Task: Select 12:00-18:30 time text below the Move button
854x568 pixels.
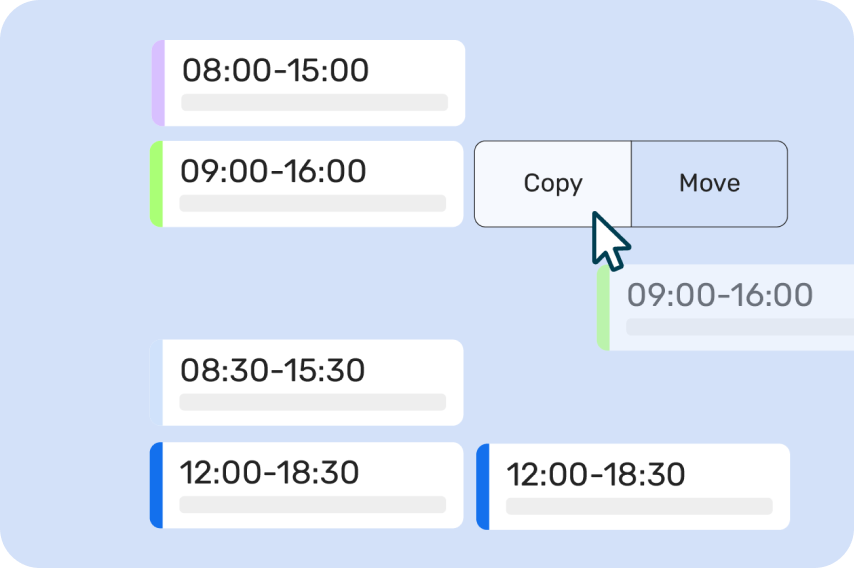Action: 596,474
